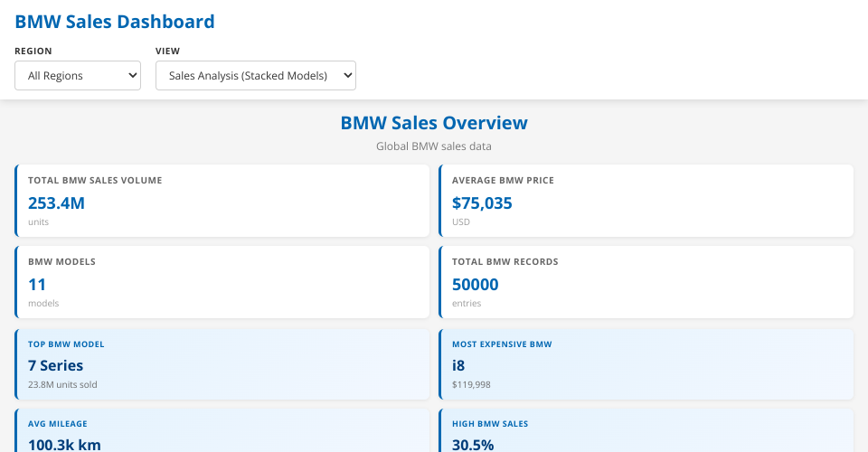868x452 pixels.
Task: Click the VIEW field label
Action: click(x=167, y=52)
